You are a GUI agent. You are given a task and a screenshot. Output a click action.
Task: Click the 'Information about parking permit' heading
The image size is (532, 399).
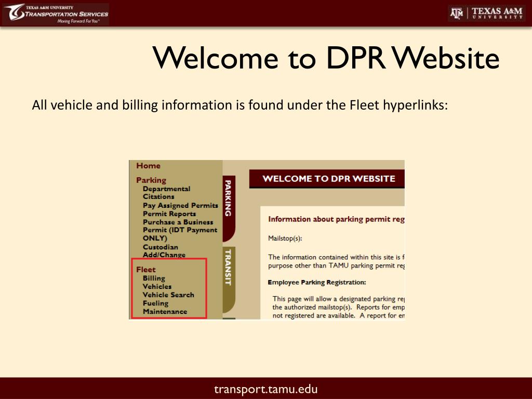[336, 219]
